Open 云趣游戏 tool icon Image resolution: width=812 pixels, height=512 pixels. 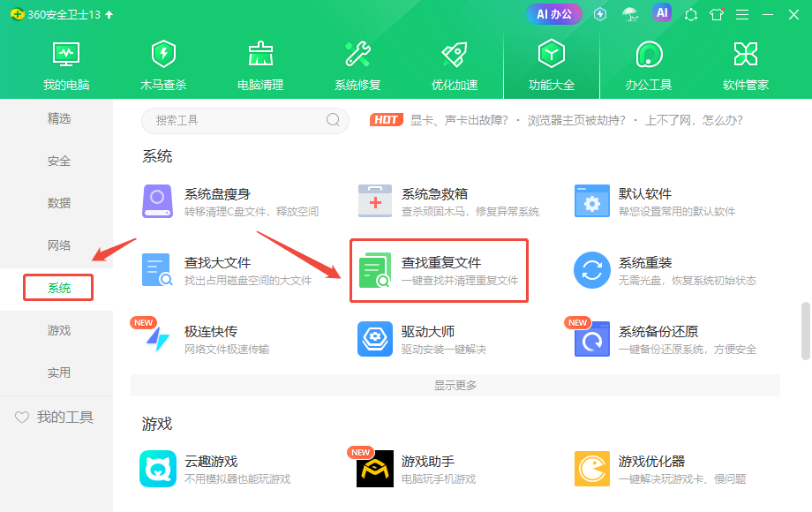click(x=157, y=469)
